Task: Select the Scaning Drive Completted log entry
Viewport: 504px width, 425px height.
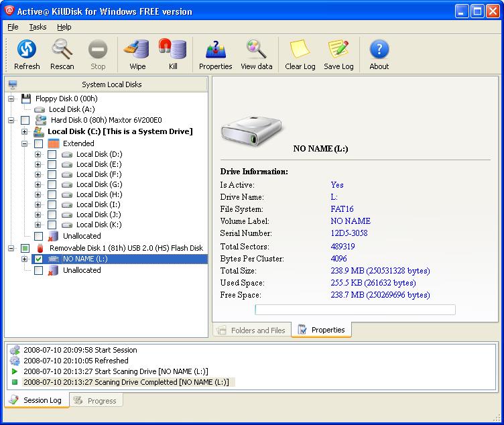Action: pos(126,382)
